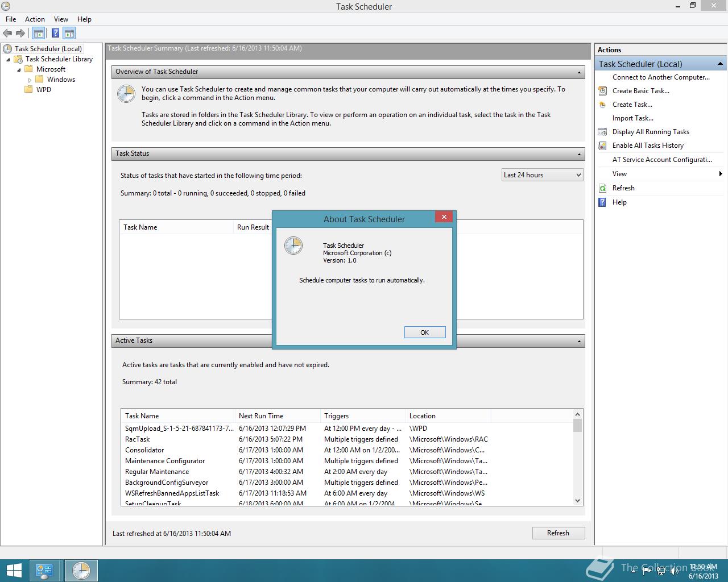The width and height of the screenshot is (728, 582).
Task: Click Task Name column header in Task Status
Action: point(176,227)
